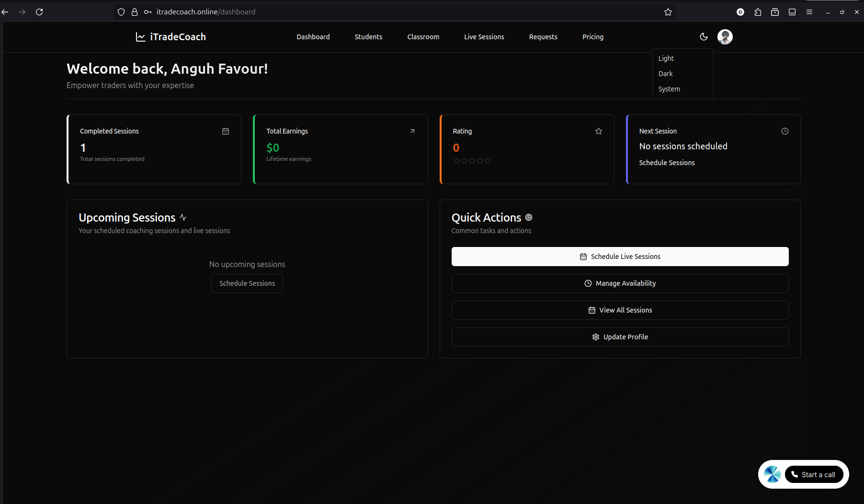The width and height of the screenshot is (864, 504).
Task: Click the browser address bar URL
Action: pyautogui.click(x=206, y=12)
